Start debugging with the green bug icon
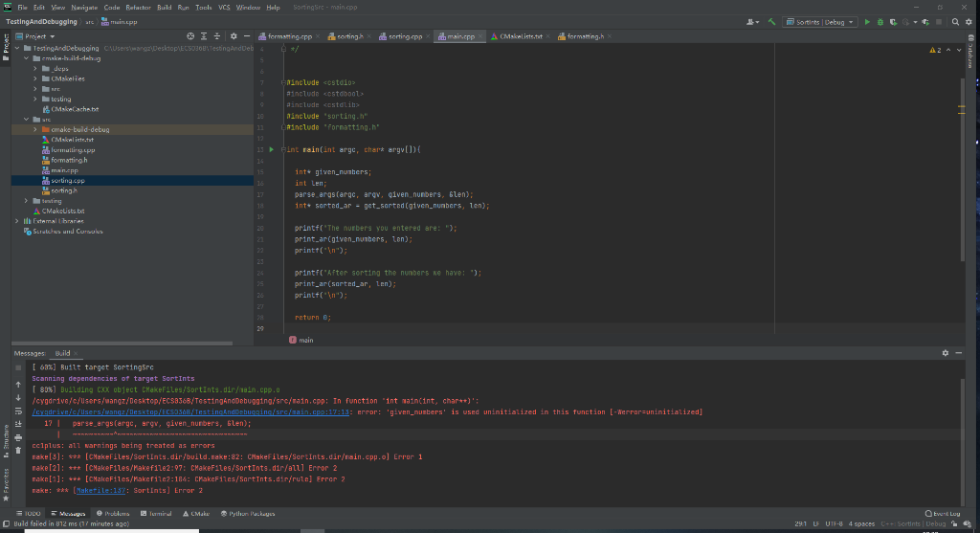This screenshot has width=980, height=533. tap(880, 21)
